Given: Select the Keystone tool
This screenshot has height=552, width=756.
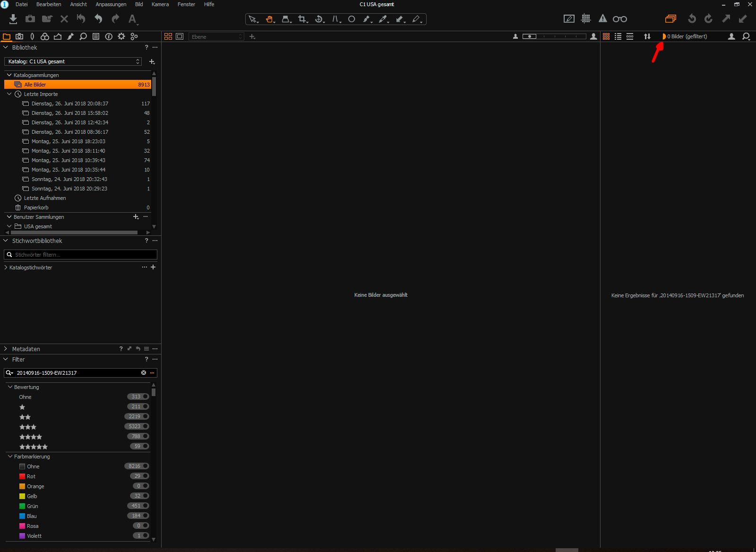Looking at the screenshot, I should (x=336, y=19).
